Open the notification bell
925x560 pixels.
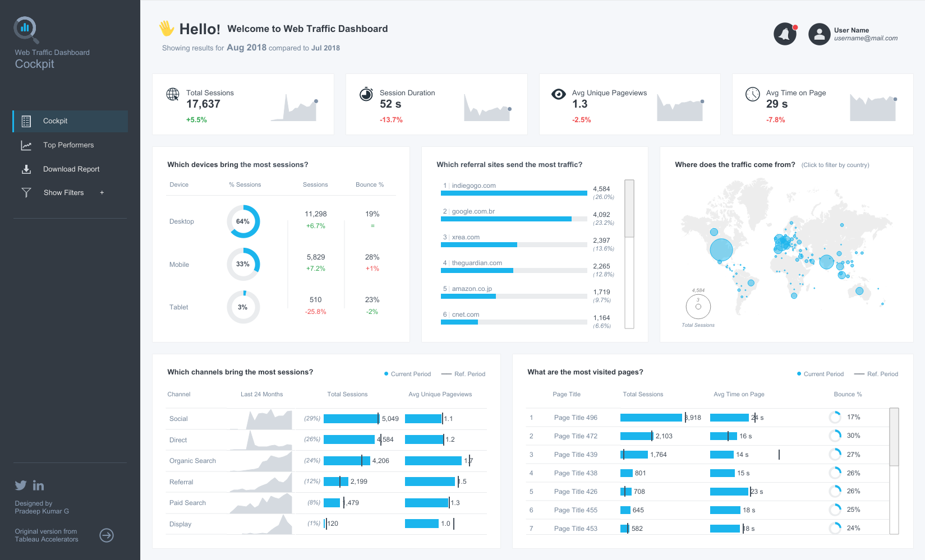785,34
